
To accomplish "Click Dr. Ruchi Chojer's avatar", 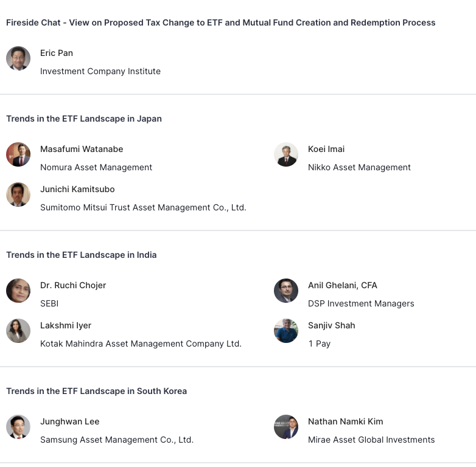I will click(18, 291).
